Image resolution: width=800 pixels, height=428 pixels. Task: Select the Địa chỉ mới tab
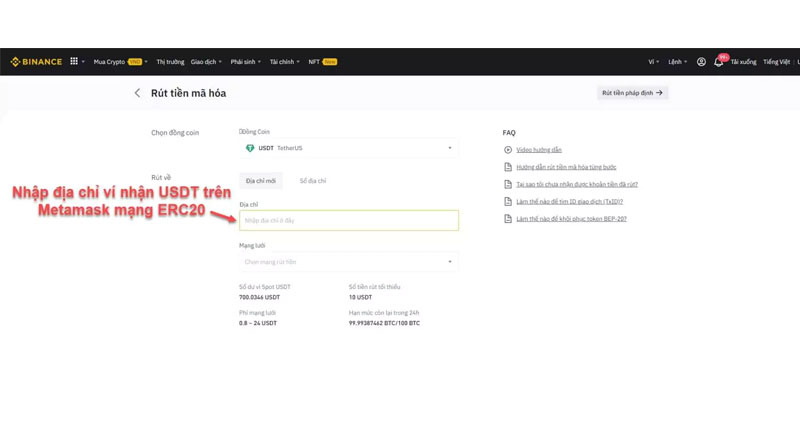(261, 181)
